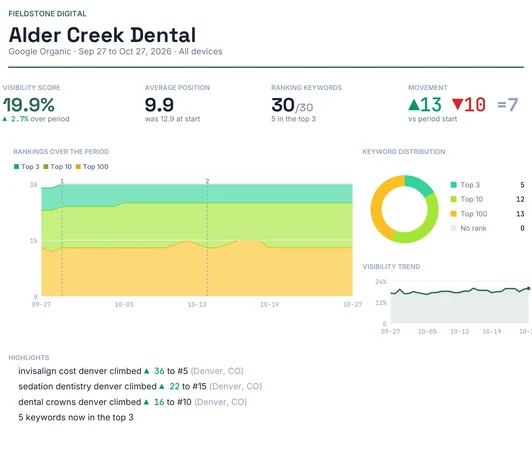Select annotation marker 1 on rankings chart
The width and height of the screenshot is (532, 450).
62,182
